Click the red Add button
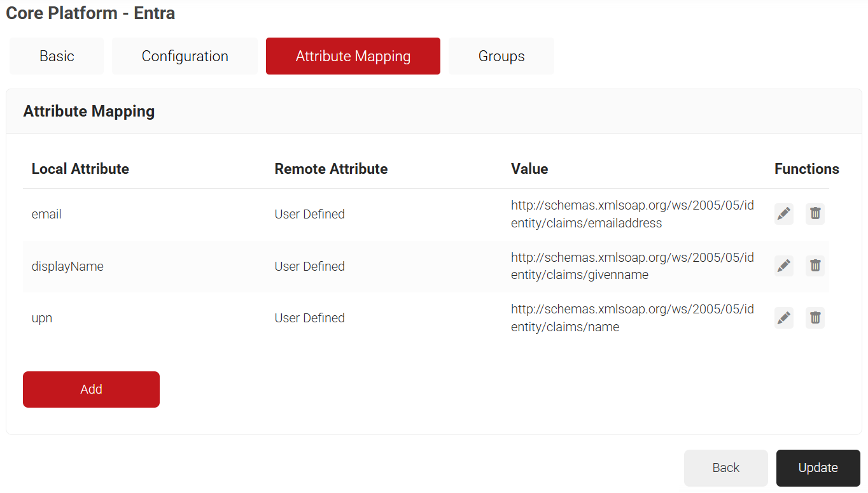The height and width of the screenshot is (493, 868). 91,389
